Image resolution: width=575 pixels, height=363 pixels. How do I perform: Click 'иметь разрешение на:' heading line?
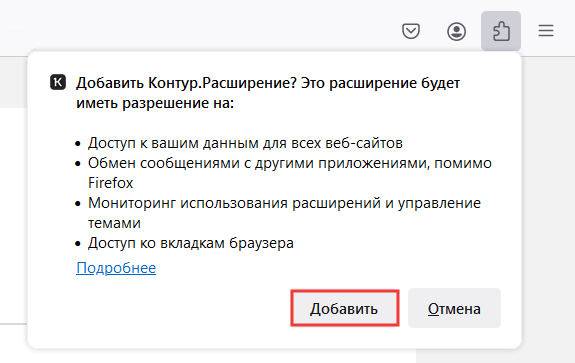pyautogui.click(x=155, y=103)
